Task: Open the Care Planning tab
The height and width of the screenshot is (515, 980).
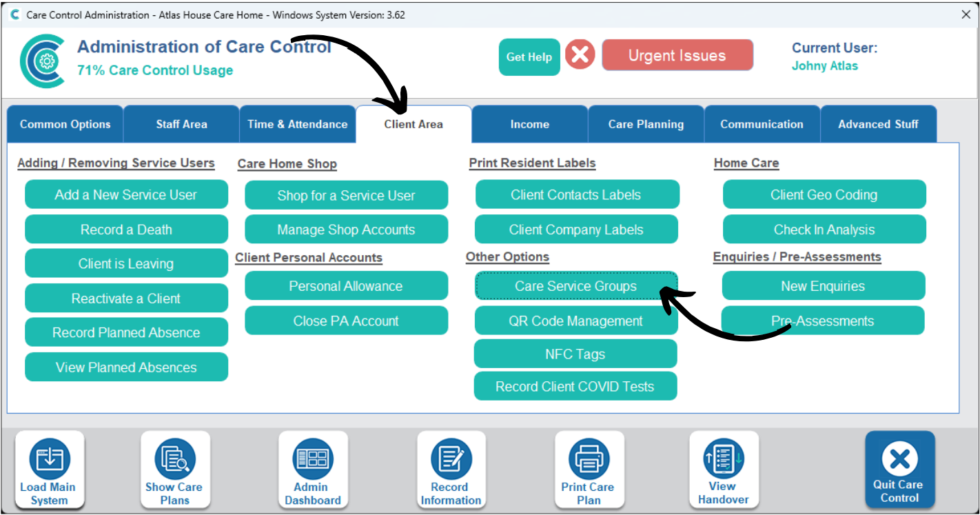Action: (x=646, y=124)
